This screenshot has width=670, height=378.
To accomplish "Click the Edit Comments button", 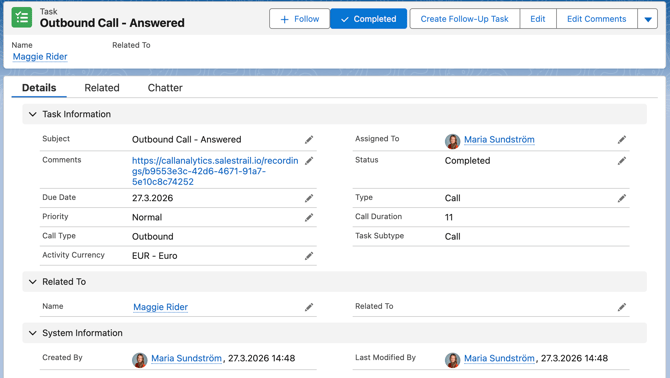I will coord(597,19).
